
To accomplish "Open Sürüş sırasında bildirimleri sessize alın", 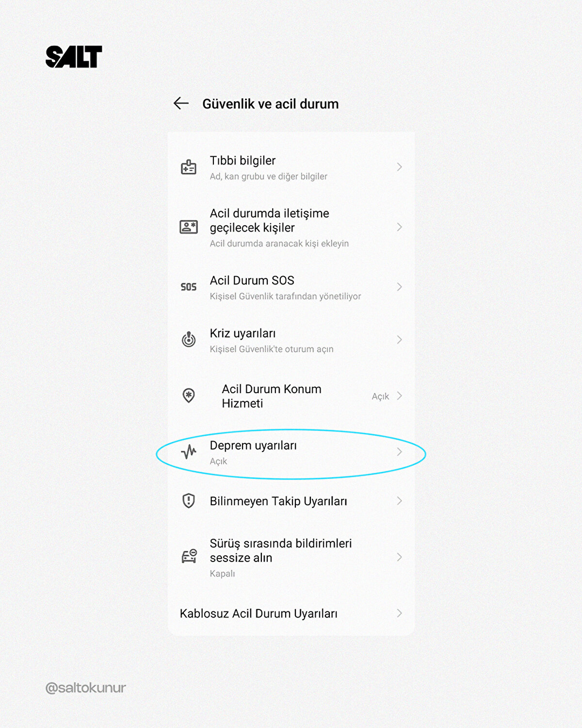I will 281,550.
